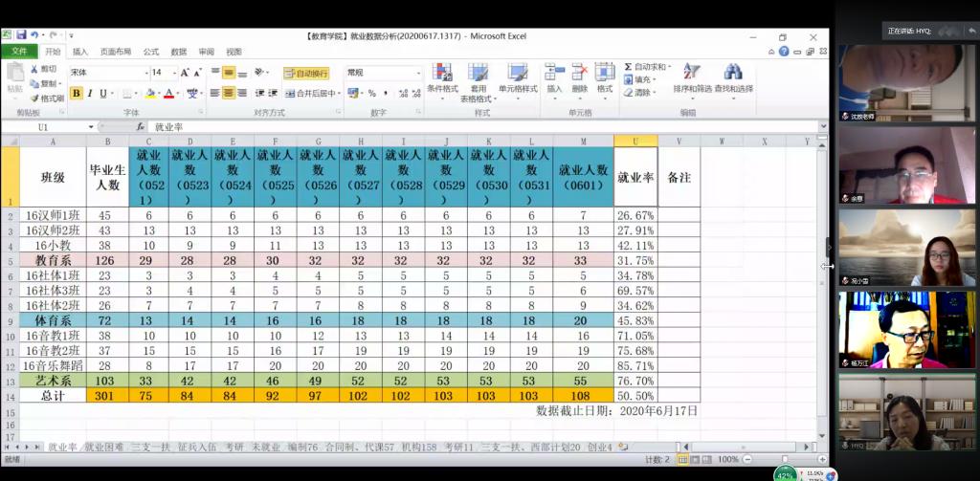Screen dimensions: 980x481
Task: Click the Delete cells (删除) icon
Action: tap(579, 73)
